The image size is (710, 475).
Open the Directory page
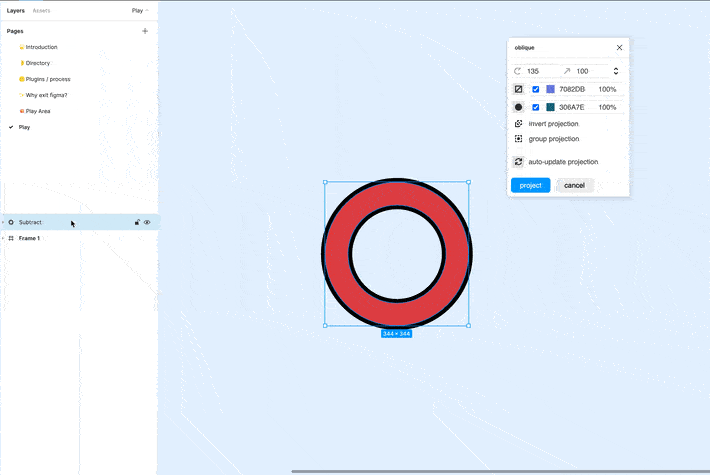click(x=38, y=63)
